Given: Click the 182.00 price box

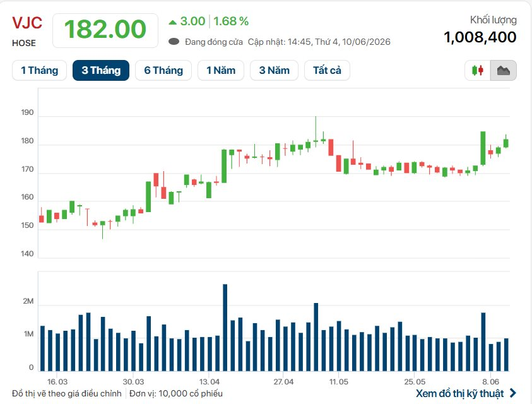Looking at the screenshot, I should tap(105, 30).
